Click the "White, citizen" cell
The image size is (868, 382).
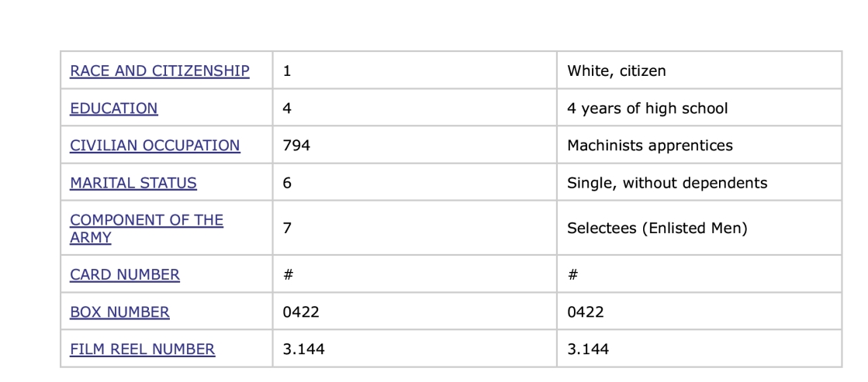point(616,71)
